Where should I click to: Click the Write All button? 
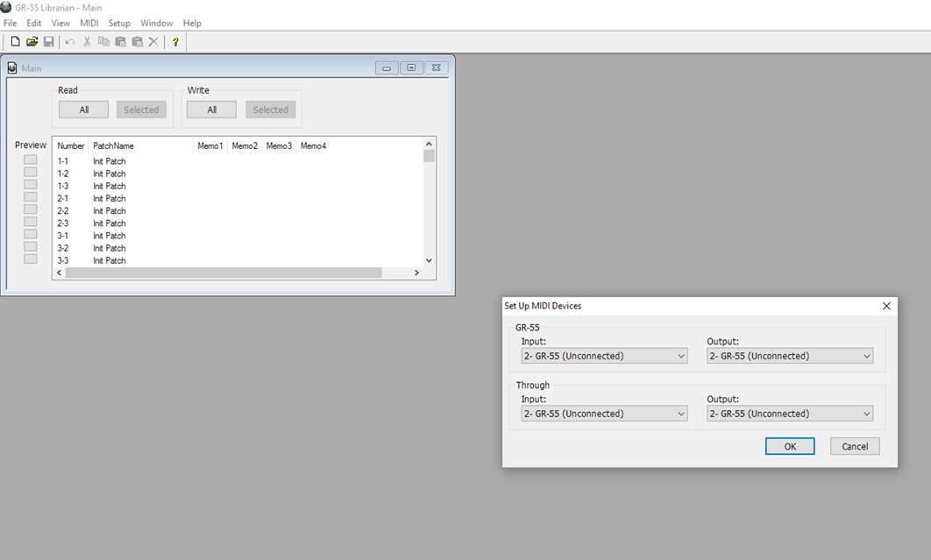pos(212,110)
